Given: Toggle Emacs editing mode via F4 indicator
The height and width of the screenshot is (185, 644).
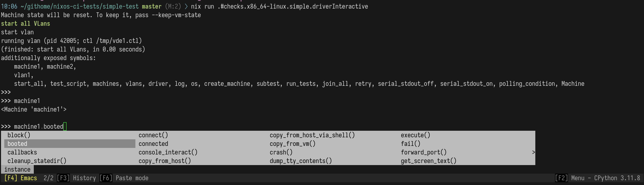Looking at the screenshot, I should click(x=20, y=178).
